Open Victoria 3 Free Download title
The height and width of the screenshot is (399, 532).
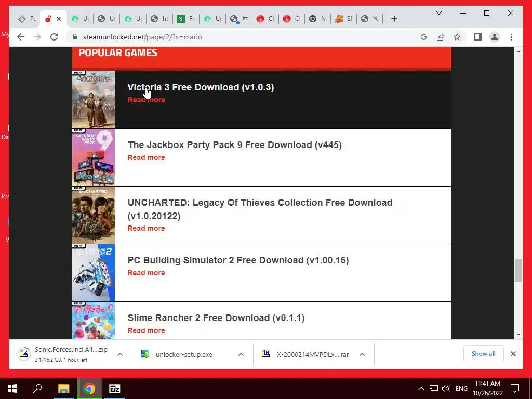[201, 87]
